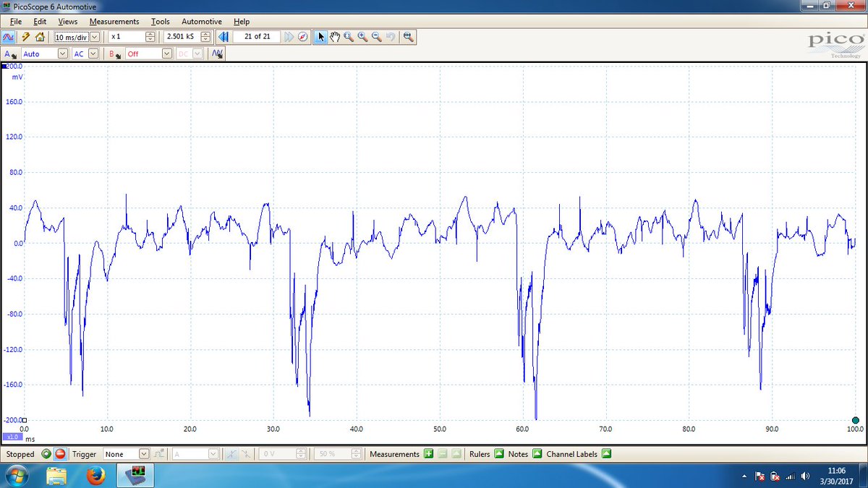This screenshot has height=488, width=868.
Task: Open the Views menu
Action: coord(68,22)
